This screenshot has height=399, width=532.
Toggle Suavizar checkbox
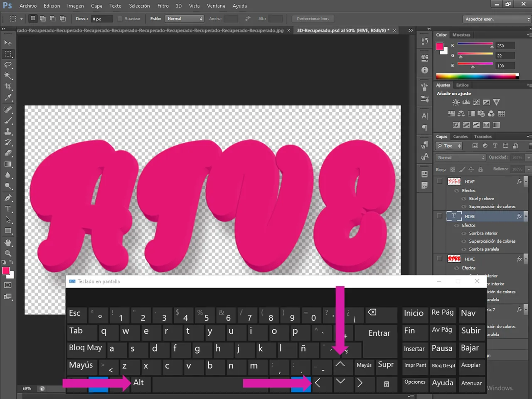(120, 19)
